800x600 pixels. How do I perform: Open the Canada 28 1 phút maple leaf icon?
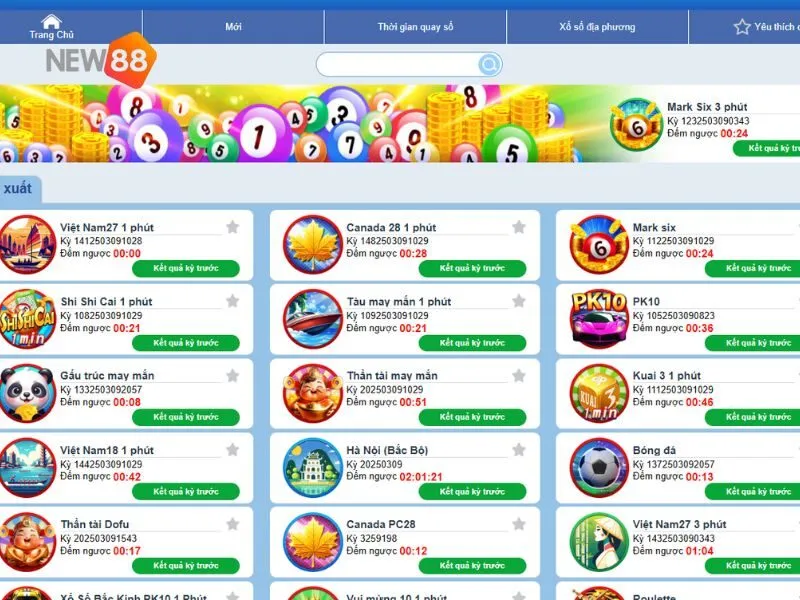pos(313,245)
